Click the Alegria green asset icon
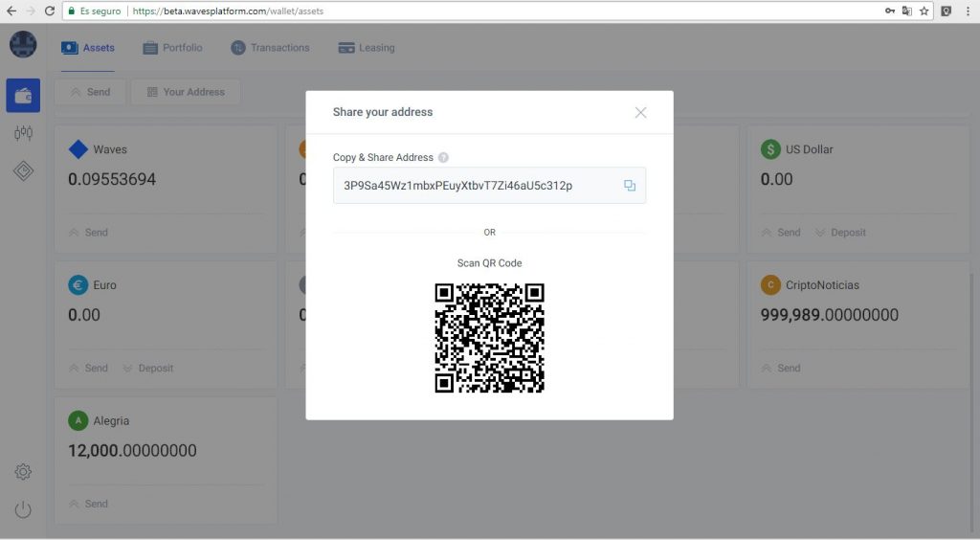This screenshot has height=540, width=980. tap(78, 420)
